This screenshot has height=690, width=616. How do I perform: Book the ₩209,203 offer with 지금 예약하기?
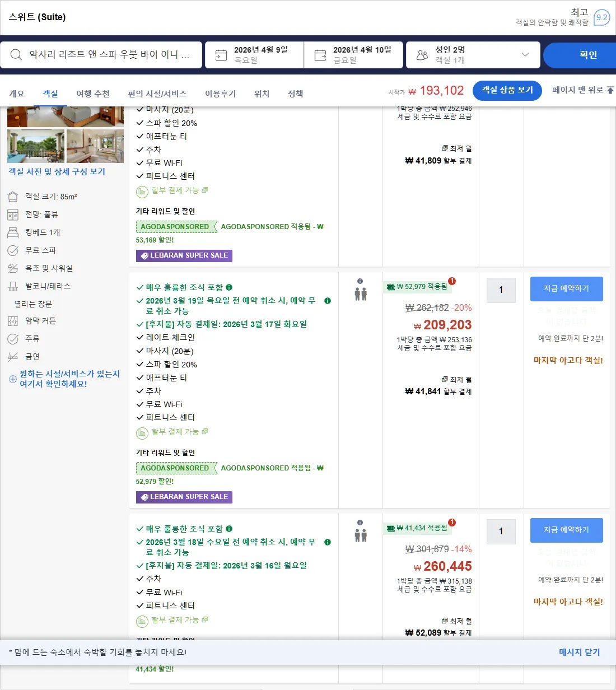point(567,289)
